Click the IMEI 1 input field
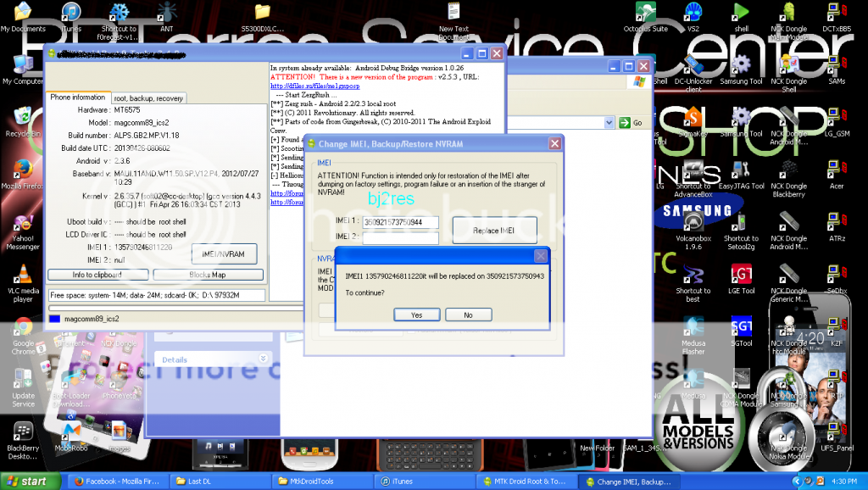The image size is (868, 490). click(x=400, y=223)
